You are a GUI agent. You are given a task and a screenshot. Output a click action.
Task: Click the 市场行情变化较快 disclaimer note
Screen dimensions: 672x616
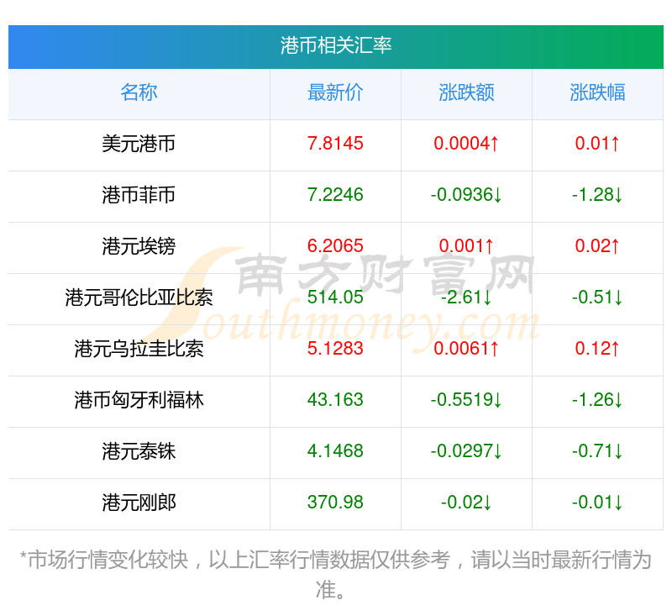coord(335,575)
